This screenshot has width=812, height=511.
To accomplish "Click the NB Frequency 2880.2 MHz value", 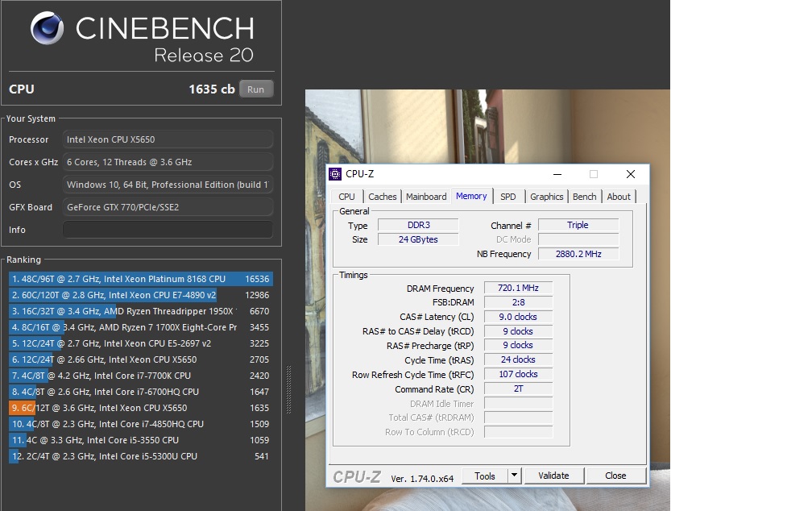I will coord(578,254).
